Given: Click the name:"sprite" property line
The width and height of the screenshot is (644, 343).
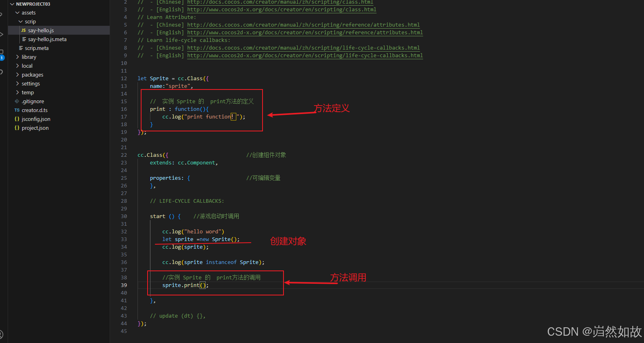Looking at the screenshot, I should (x=171, y=86).
